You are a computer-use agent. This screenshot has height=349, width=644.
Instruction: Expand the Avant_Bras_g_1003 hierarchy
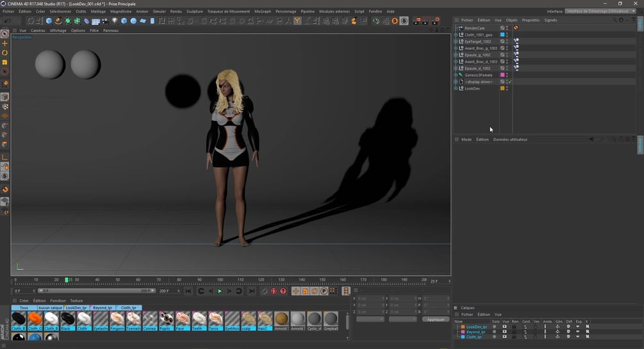(x=456, y=48)
